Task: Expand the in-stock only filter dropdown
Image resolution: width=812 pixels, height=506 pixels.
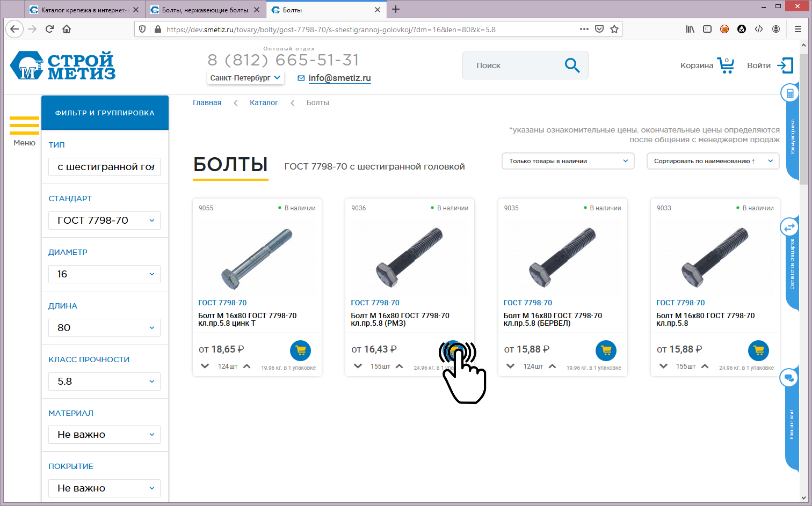Action: (568, 161)
